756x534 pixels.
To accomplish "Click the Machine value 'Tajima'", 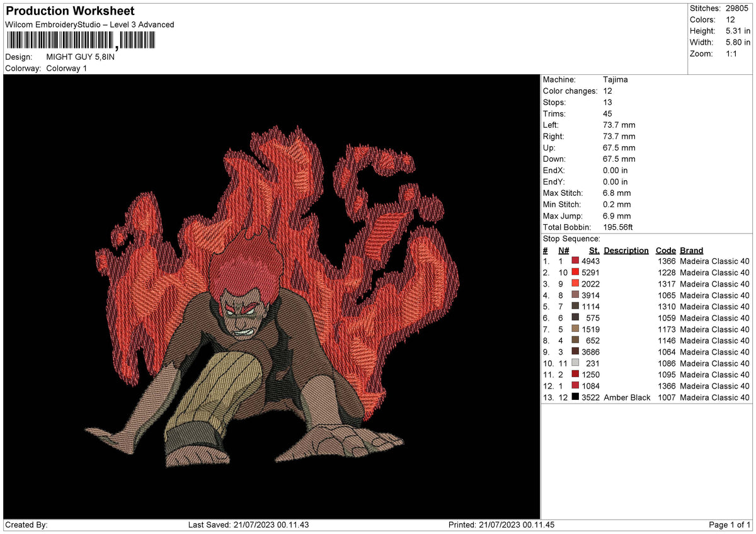I will click(x=616, y=80).
